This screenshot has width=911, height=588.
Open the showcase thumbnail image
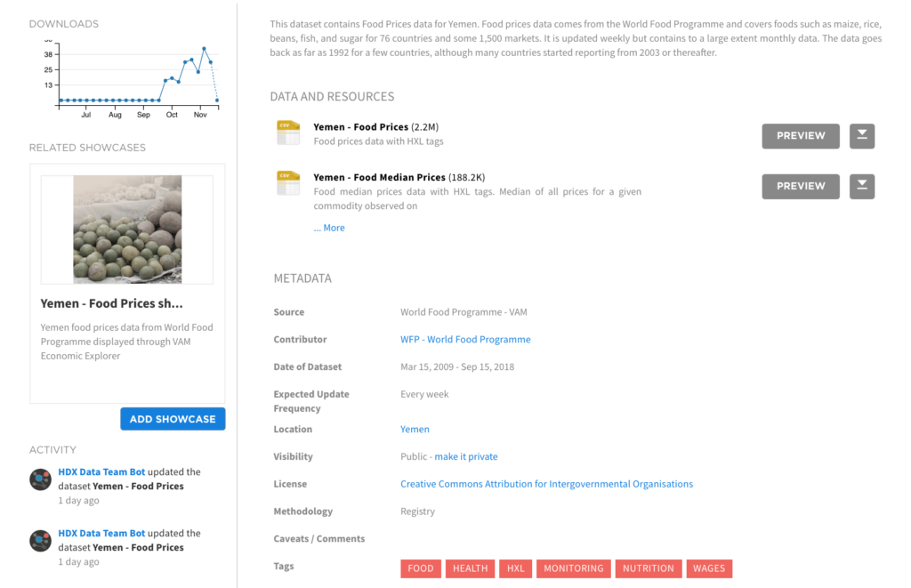tap(127, 230)
